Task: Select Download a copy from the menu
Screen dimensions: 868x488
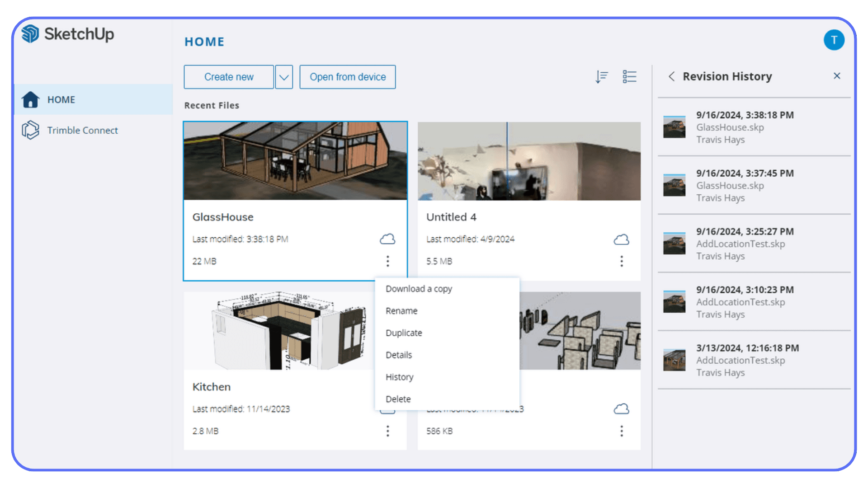Action: (419, 289)
